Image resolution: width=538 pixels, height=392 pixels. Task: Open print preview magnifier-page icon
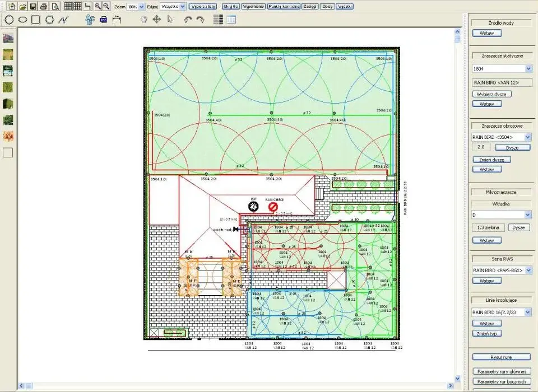coord(55,6)
